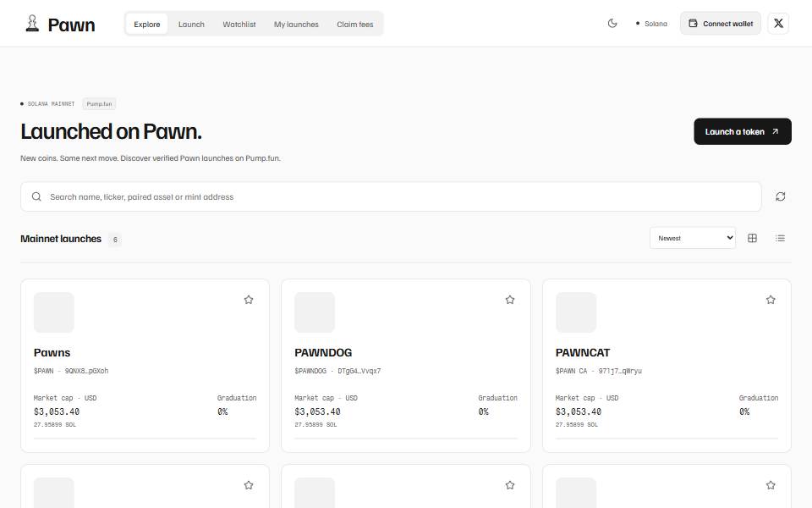This screenshot has width=812, height=508.
Task: Switch to list view layout icon
Action: point(780,238)
